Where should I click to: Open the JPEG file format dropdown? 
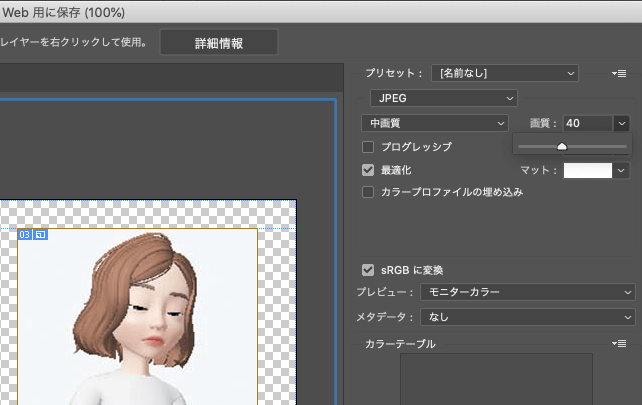[x=442, y=98]
